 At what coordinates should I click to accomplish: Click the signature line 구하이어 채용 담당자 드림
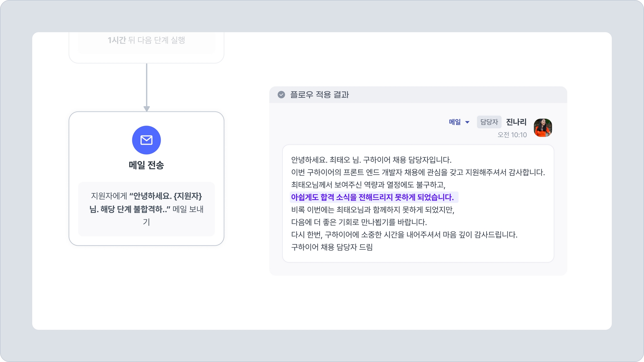[x=332, y=247]
